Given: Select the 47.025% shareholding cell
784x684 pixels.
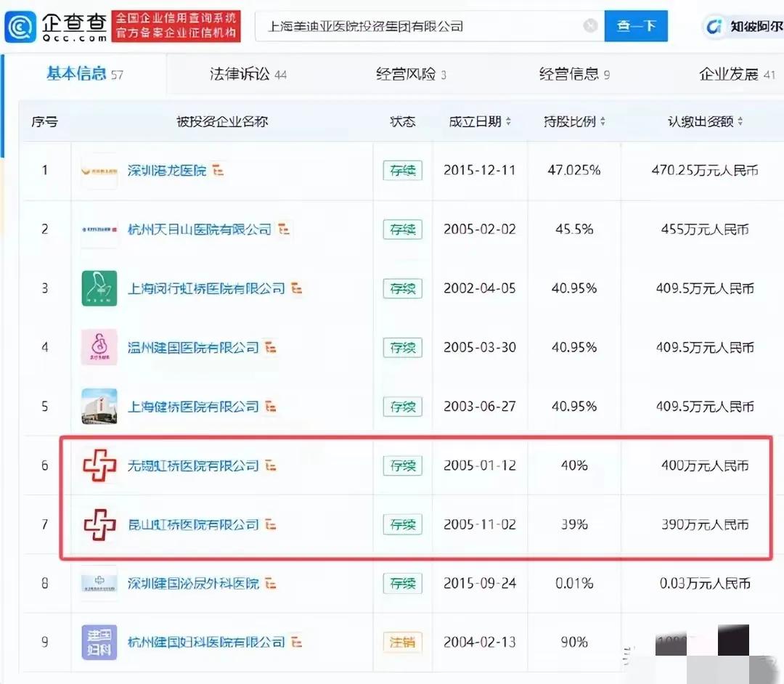Looking at the screenshot, I should click(574, 171).
